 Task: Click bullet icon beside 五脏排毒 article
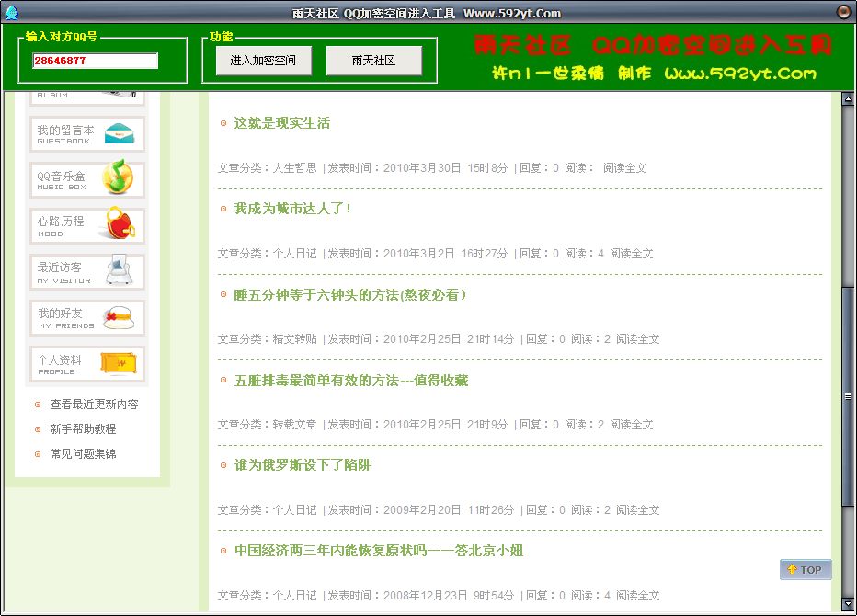[x=223, y=380]
